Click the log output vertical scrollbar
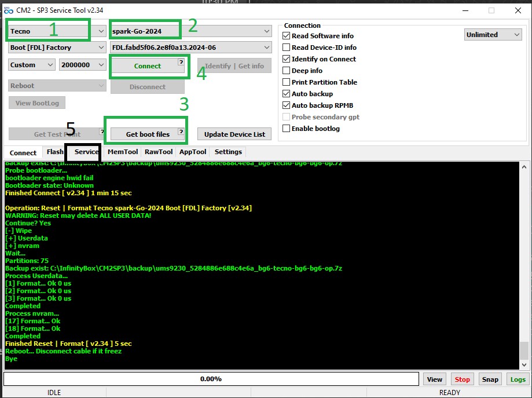 [x=524, y=350]
